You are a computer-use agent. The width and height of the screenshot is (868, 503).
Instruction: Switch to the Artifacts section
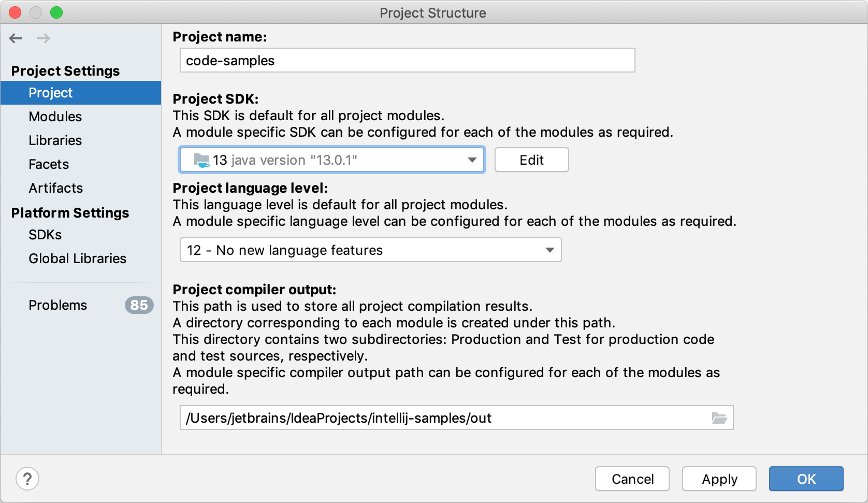pyautogui.click(x=56, y=188)
